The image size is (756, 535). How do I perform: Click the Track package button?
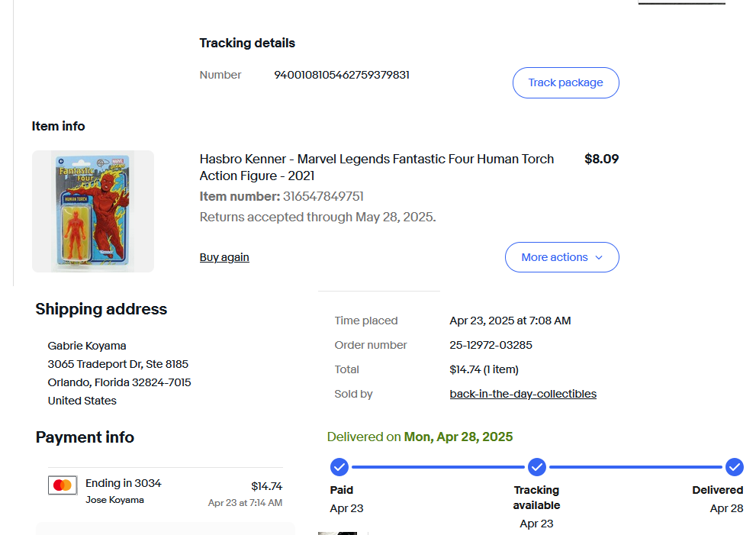565,83
